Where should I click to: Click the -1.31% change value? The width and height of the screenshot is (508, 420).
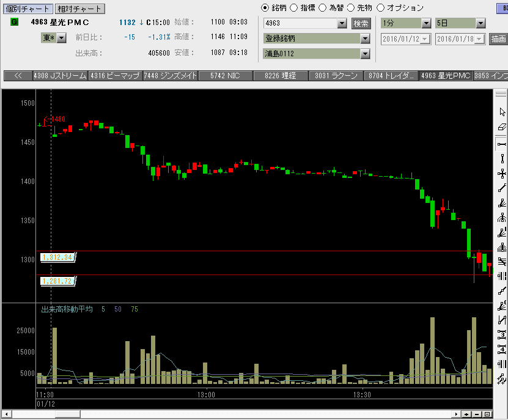159,37
